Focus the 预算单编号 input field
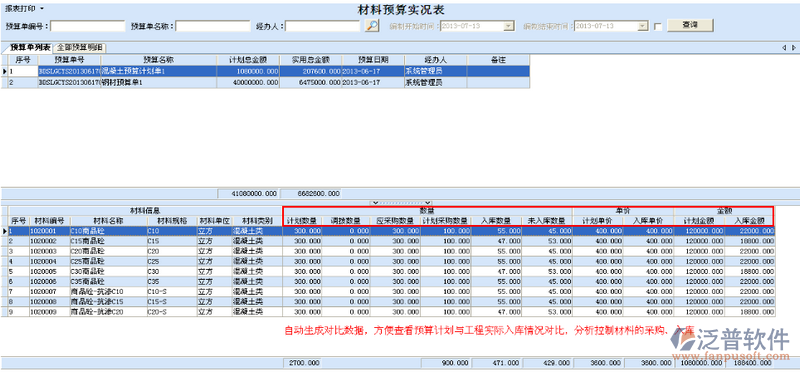The width and height of the screenshot is (800, 372). point(88,26)
